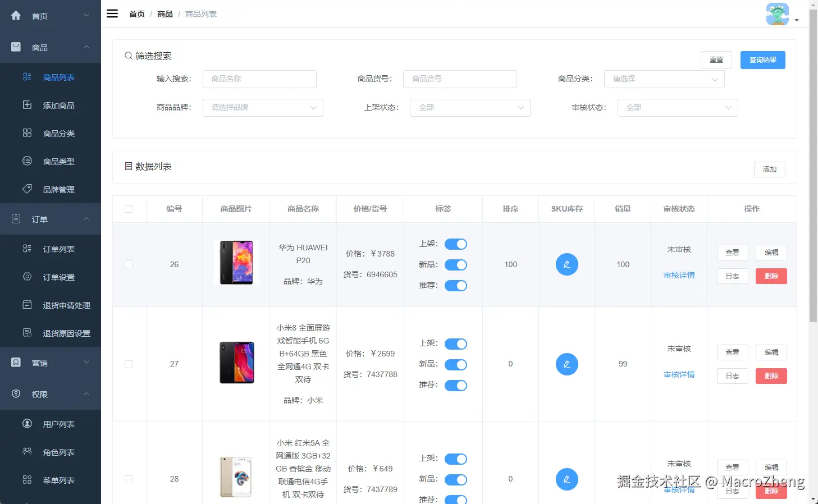Click the 用户列表 user icon
This screenshot has height=504, width=818.
(27, 424)
